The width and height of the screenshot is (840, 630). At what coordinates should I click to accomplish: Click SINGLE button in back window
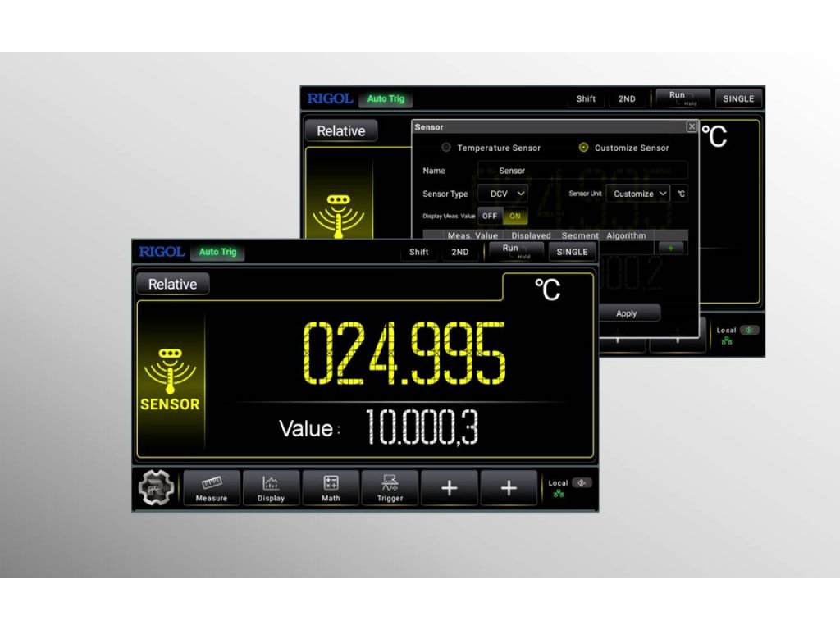click(738, 98)
